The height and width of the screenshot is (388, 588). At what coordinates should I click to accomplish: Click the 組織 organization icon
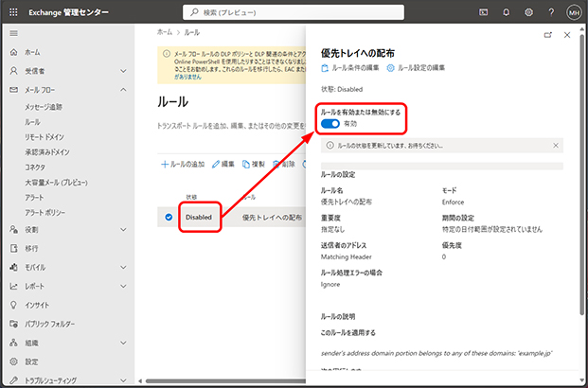click(14, 343)
